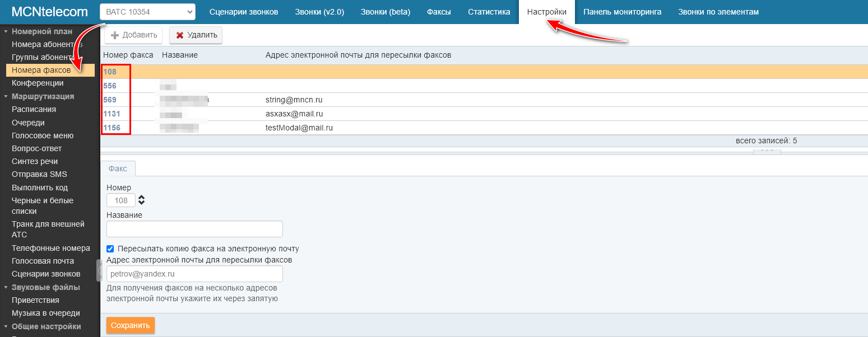Open Панель мониторинга tab
This screenshot has width=868, height=337.
[622, 12]
